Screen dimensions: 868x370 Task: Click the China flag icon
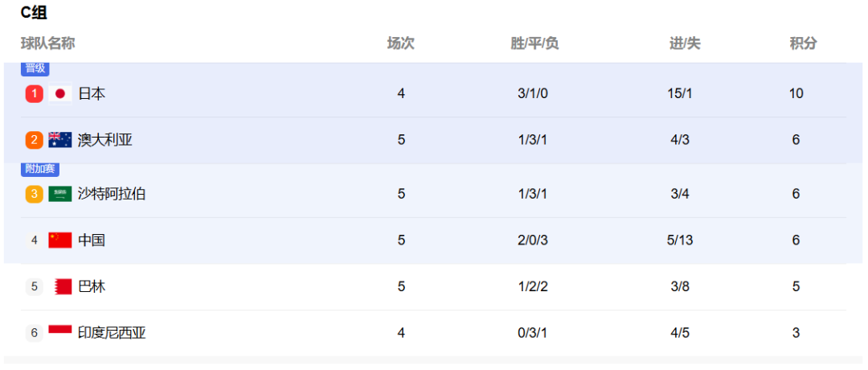pyautogui.click(x=60, y=240)
